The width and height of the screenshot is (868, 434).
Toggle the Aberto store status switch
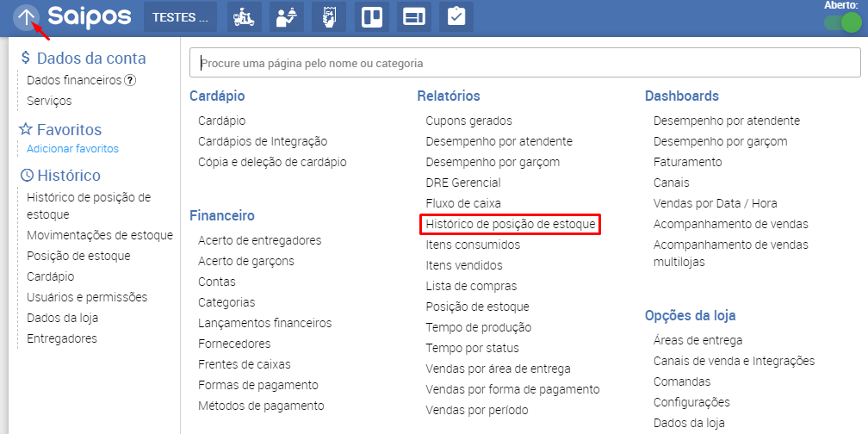pos(841,22)
